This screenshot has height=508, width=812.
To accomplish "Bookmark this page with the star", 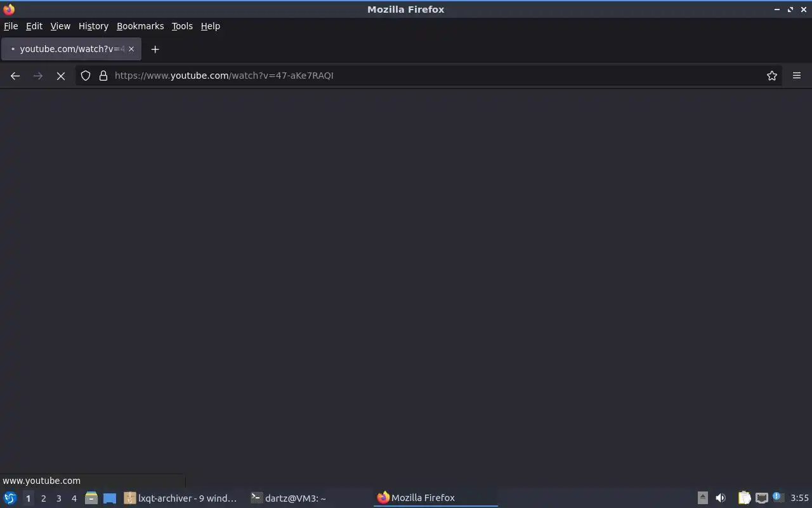I will tap(772, 76).
